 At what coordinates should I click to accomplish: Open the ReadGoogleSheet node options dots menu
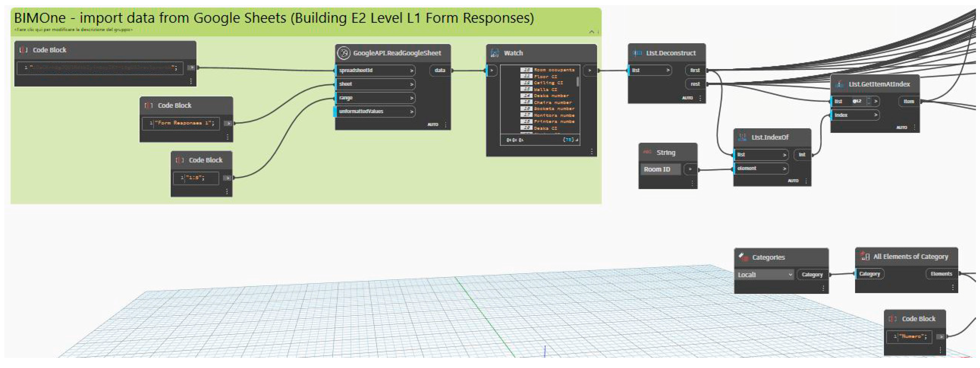[x=446, y=124]
